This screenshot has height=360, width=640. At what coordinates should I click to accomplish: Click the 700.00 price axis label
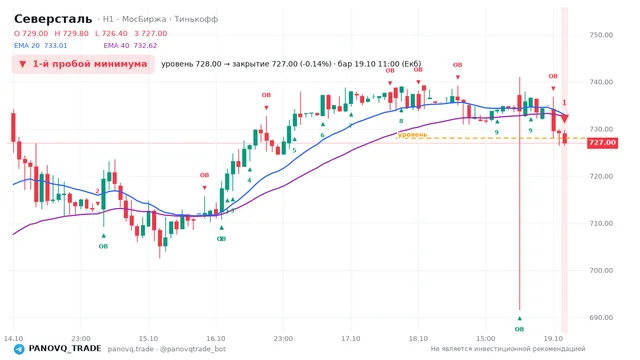601,270
